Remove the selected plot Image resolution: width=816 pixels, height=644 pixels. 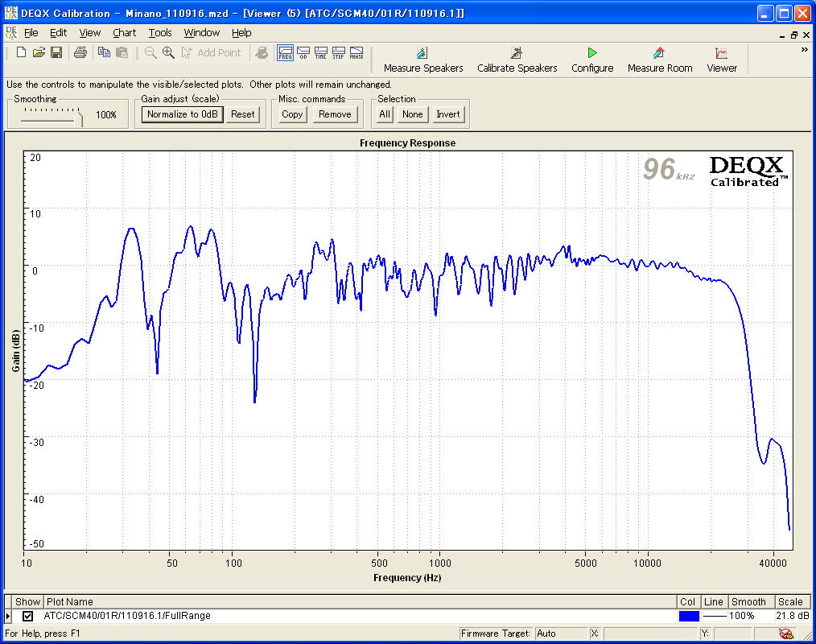(335, 114)
